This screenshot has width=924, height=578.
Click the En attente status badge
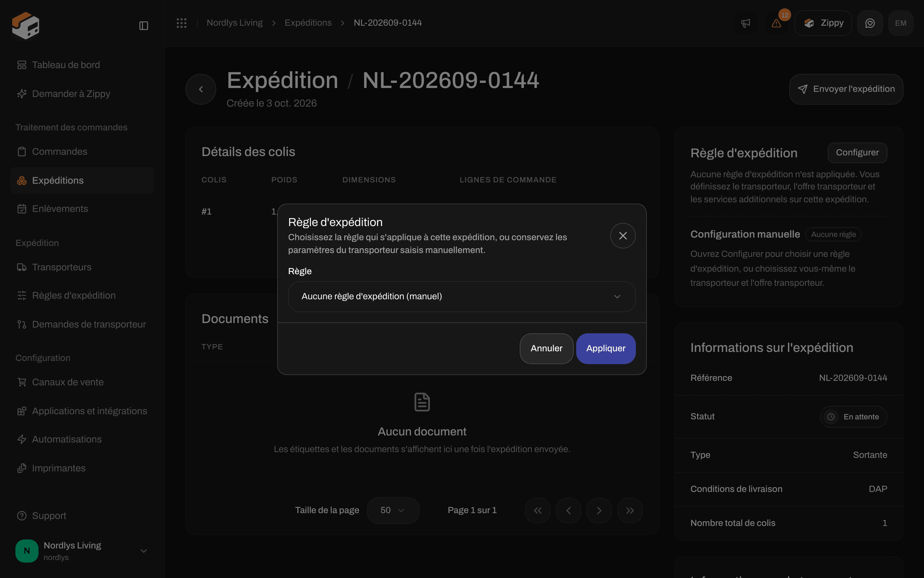(853, 417)
